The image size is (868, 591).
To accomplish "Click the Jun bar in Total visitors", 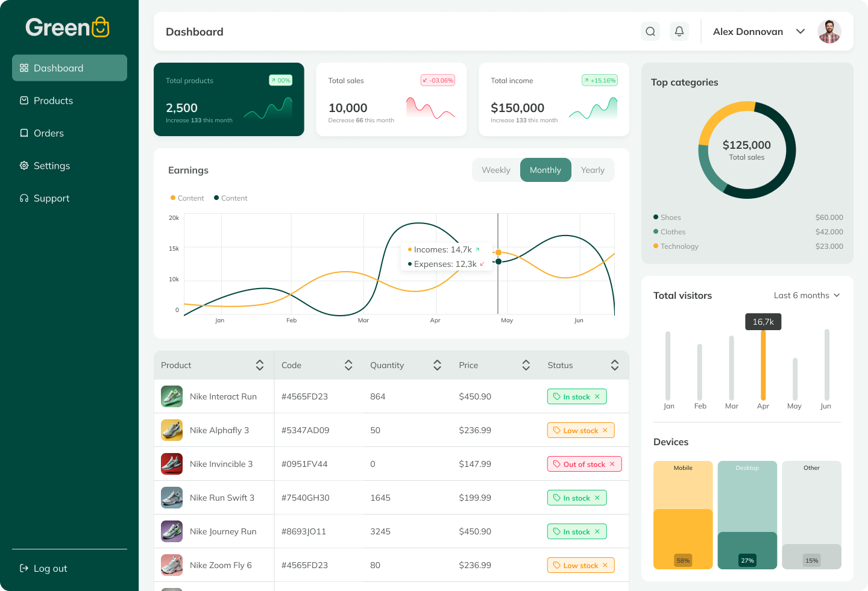I will tap(827, 364).
